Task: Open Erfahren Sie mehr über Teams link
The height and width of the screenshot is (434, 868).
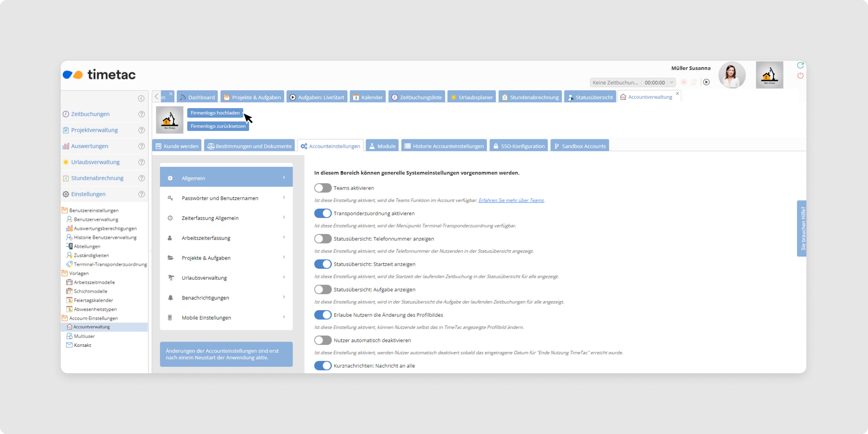Action: (511, 200)
